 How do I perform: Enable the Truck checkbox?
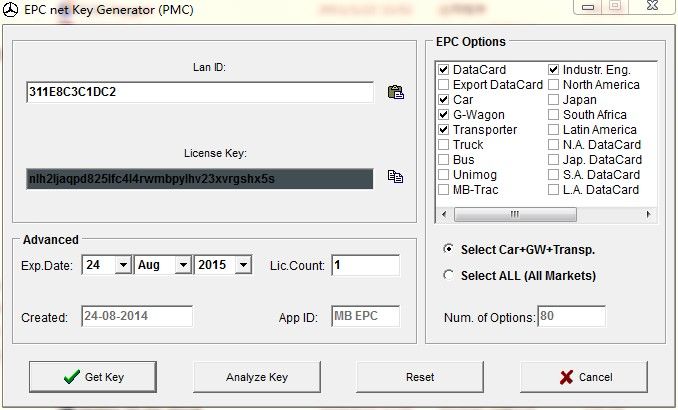(443, 144)
